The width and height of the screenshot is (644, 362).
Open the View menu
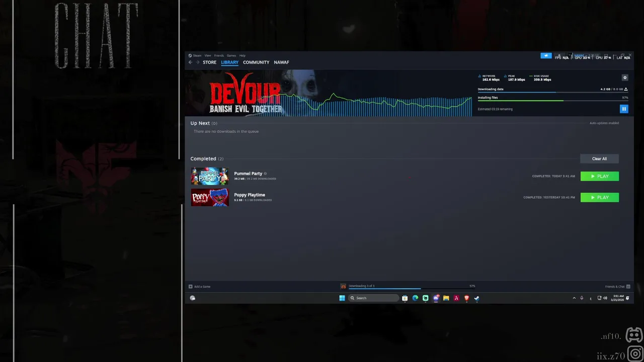tap(207, 55)
